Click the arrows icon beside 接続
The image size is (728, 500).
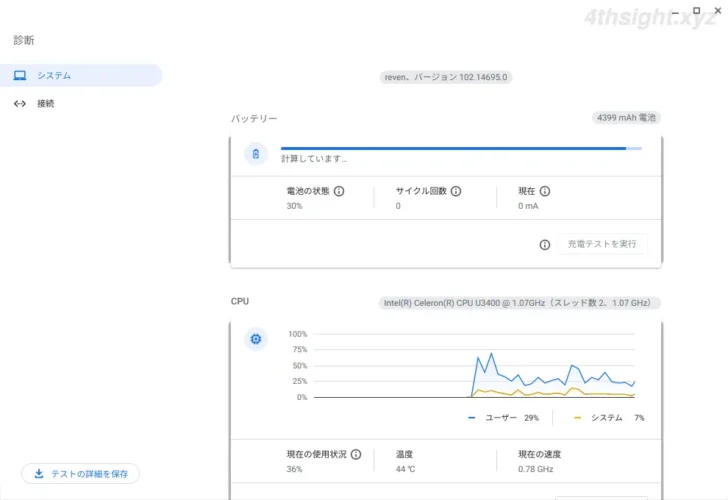pyautogui.click(x=20, y=104)
